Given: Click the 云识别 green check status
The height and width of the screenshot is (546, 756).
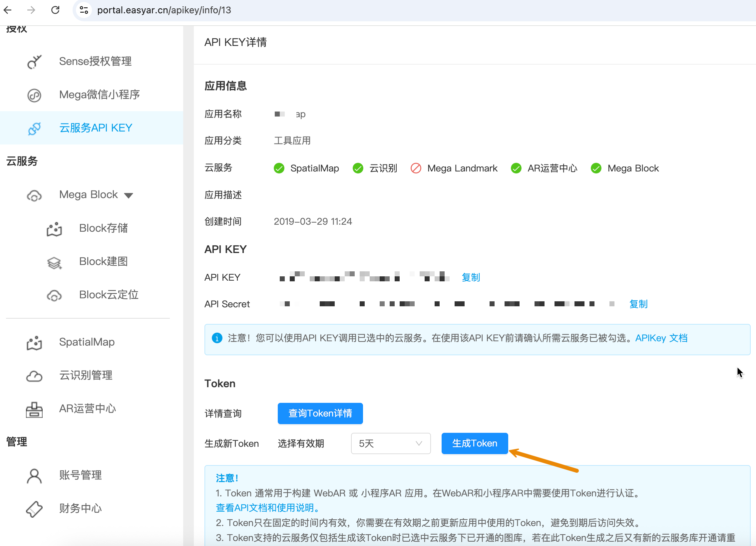Looking at the screenshot, I should (x=358, y=168).
